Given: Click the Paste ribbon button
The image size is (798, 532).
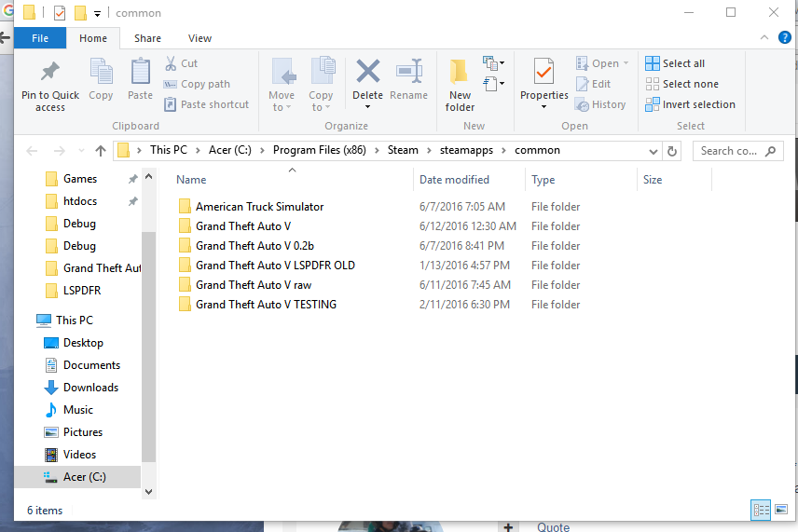Looking at the screenshot, I should point(140,79).
